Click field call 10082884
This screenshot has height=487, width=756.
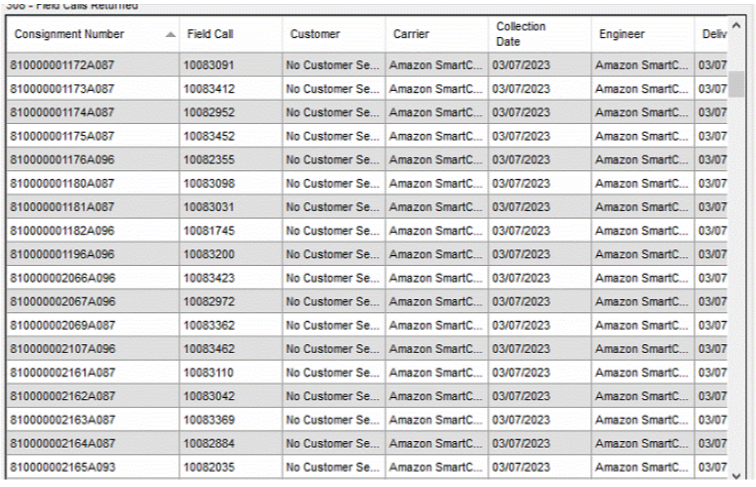209,441
